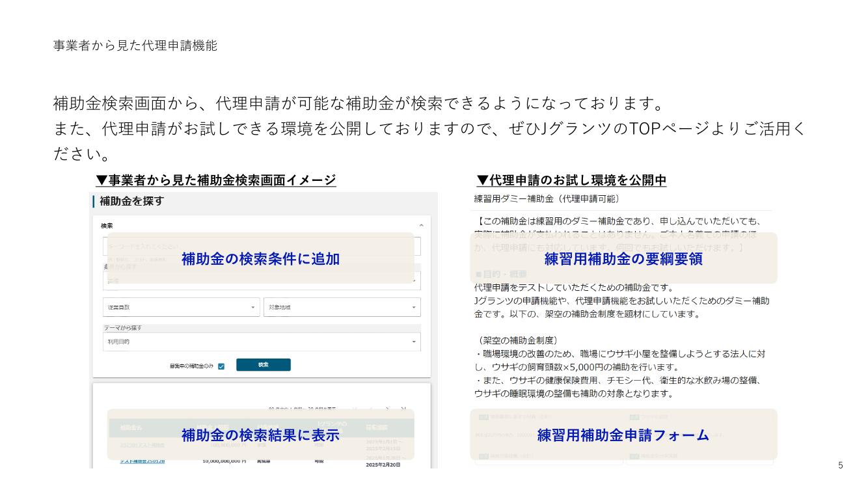Open the 従業員数 dropdown

click(182, 307)
